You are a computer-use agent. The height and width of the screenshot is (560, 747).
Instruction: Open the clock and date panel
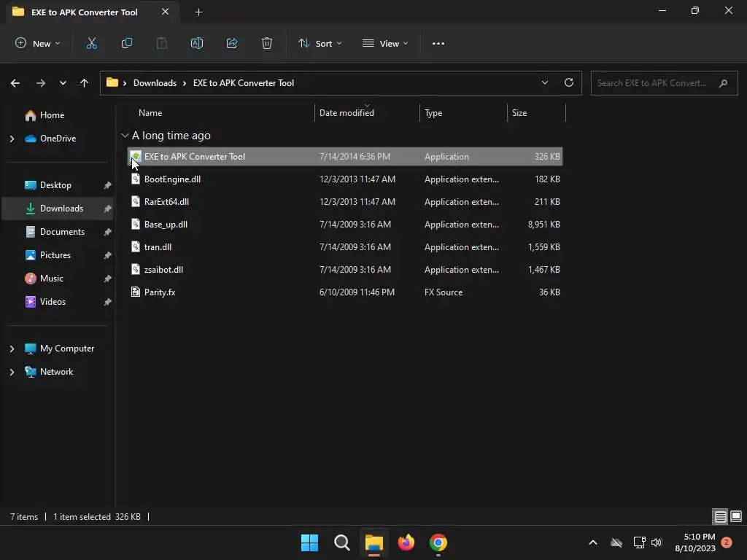(x=695, y=542)
